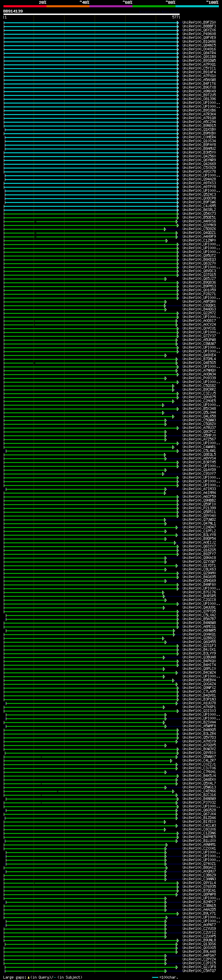
Task: Click the white query sequence bar
Action: pyautogui.click(x=92, y=15)
